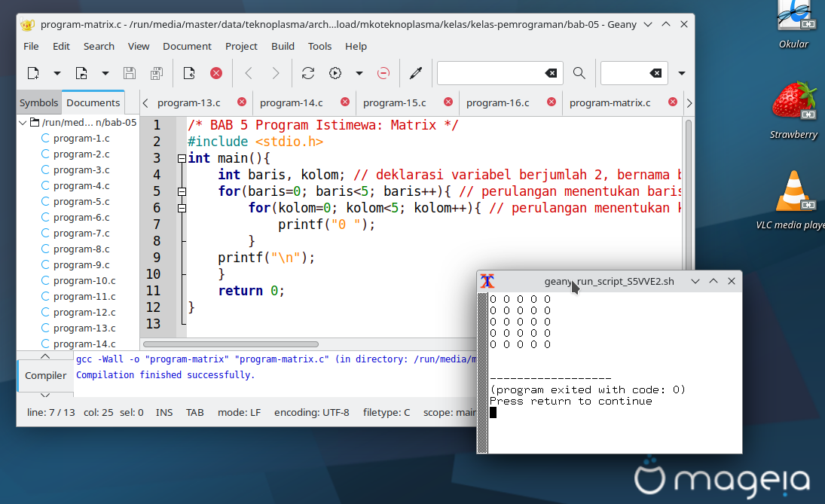Select program-5.c in document list

pos(81,201)
